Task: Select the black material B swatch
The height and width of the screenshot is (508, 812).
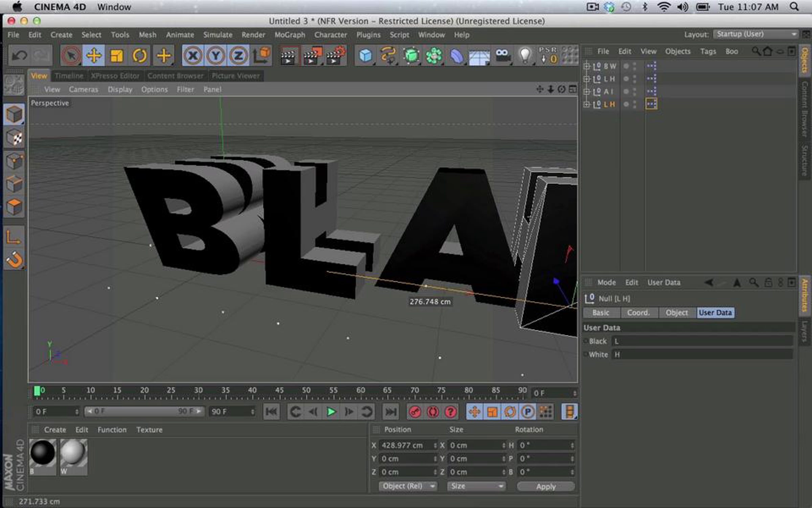Action: (43, 456)
